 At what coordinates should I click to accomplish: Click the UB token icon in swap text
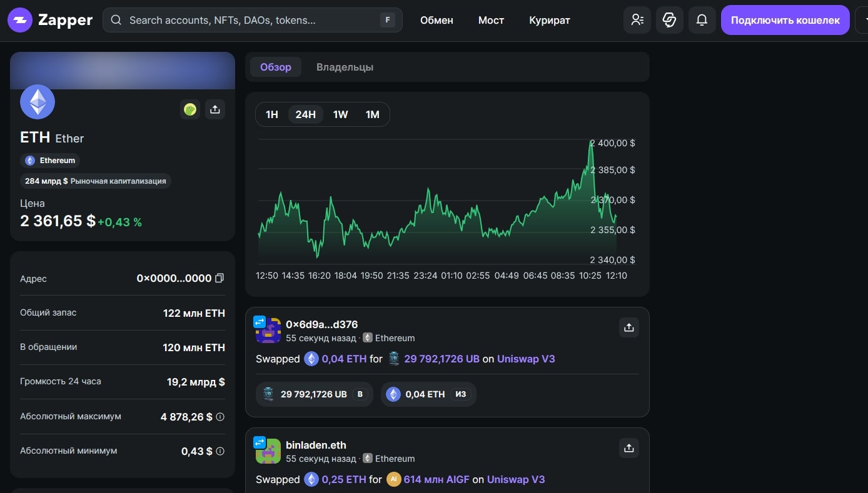click(394, 359)
